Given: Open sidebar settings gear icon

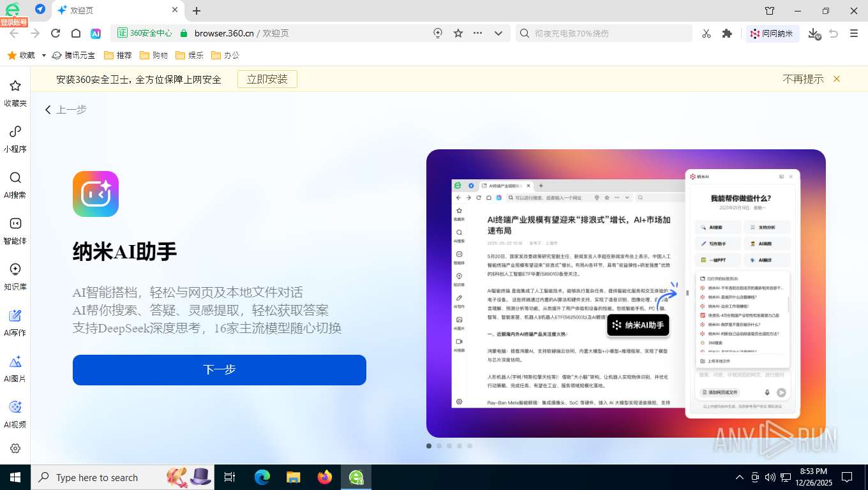Looking at the screenshot, I should click(15, 449).
